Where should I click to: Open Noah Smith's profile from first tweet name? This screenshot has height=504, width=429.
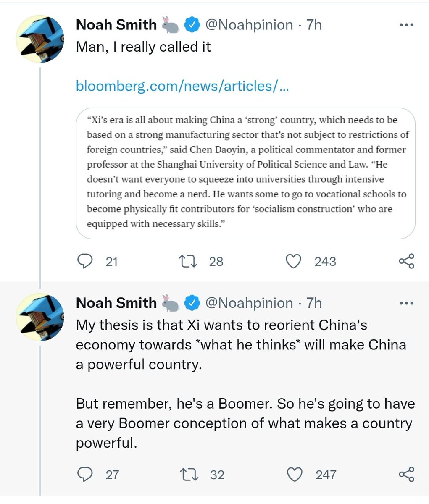pyautogui.click(x=116, y=25)
